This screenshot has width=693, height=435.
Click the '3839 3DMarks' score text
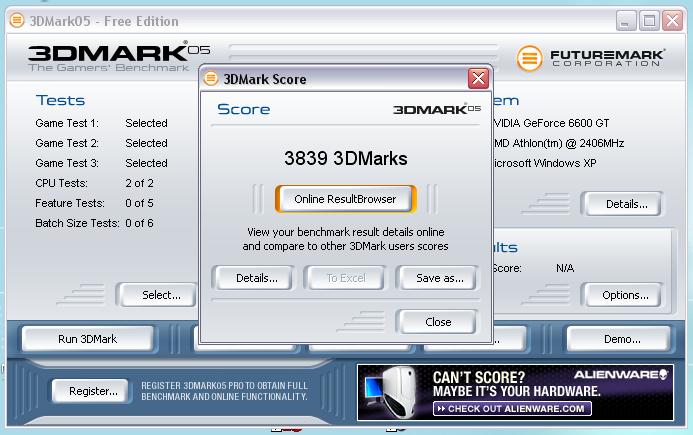coord(346,158)
